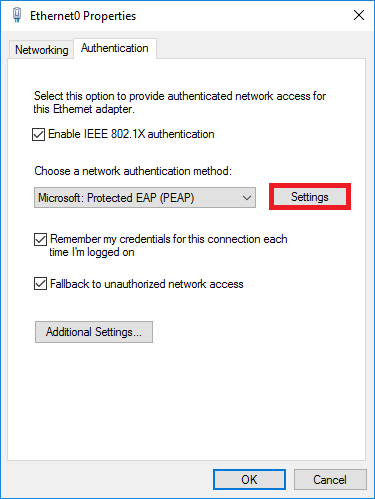Confirm changes with OK
The width and height of the screenshot is (375, 499).
249,480
